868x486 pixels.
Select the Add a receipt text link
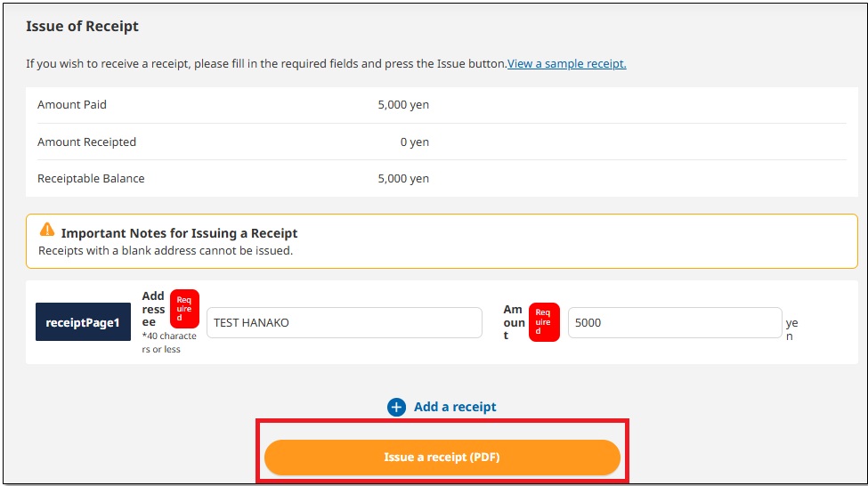tap(455, 407)
